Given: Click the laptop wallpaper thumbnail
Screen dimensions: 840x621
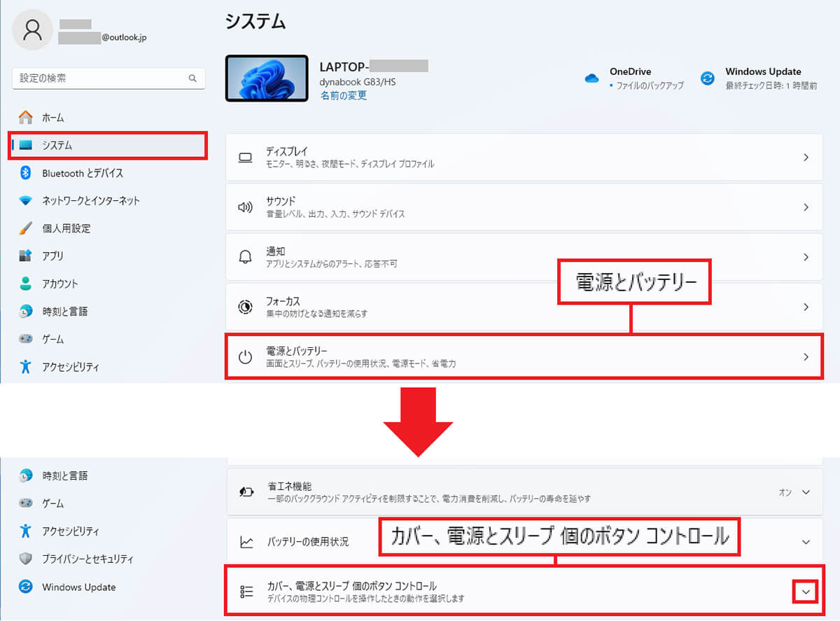Looking at the screenshot, I should point(266,78).
